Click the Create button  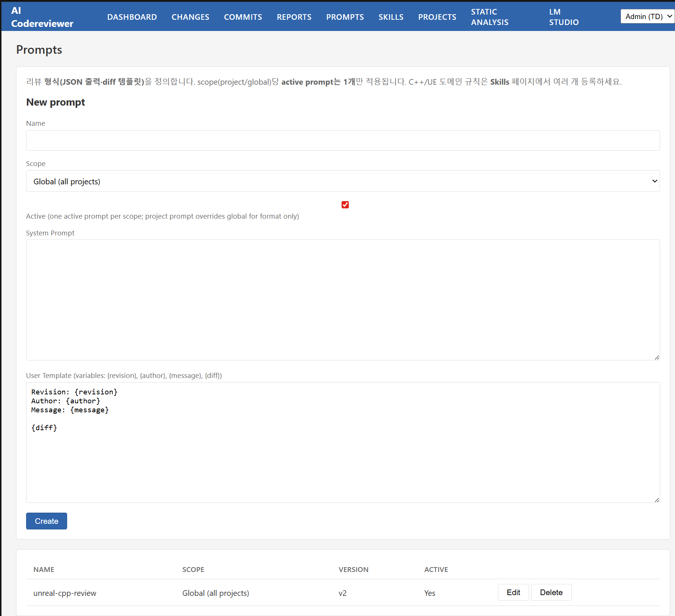(47, 521)
